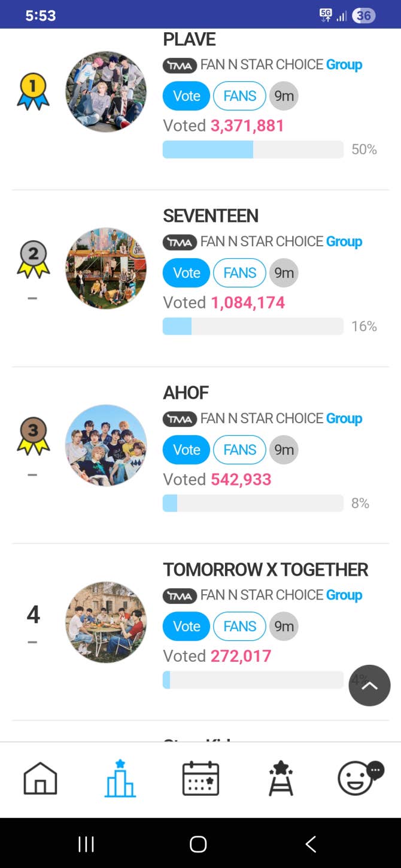Open the calendar icon in bottom navigation
The width and height of the screenshot is (401, 868).
[x=200, y=779]
